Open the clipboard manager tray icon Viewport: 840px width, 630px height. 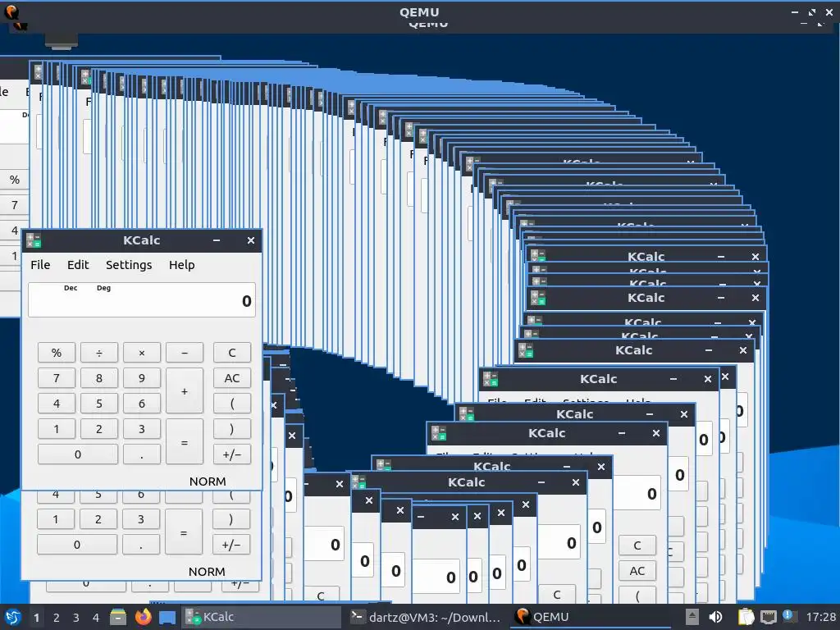click(x=746, y=617)
